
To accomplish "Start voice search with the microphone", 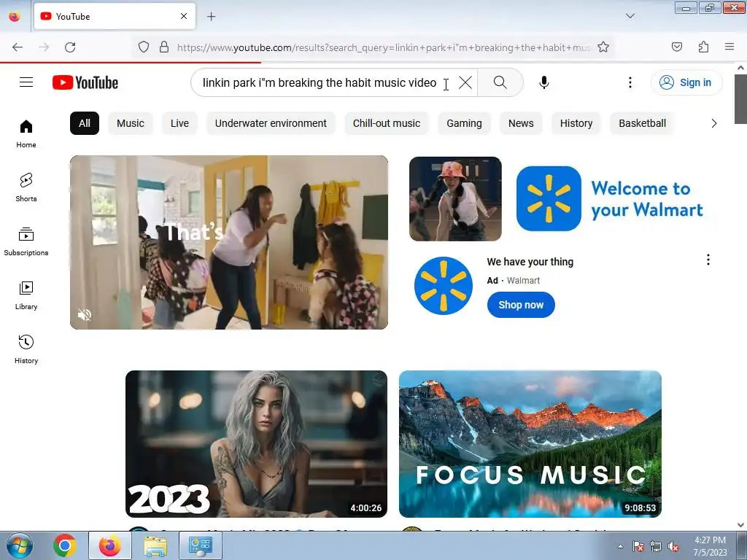I will pyautogui.click(x=544, y=82).
